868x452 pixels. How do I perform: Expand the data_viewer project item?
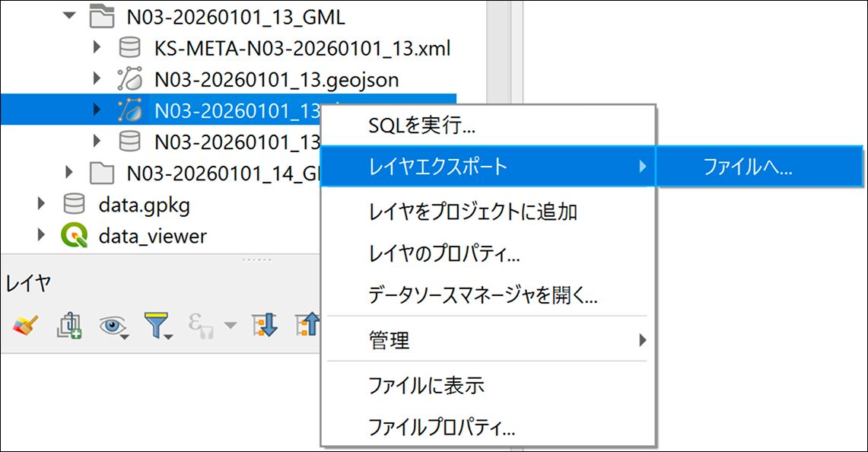coord(42,235)
